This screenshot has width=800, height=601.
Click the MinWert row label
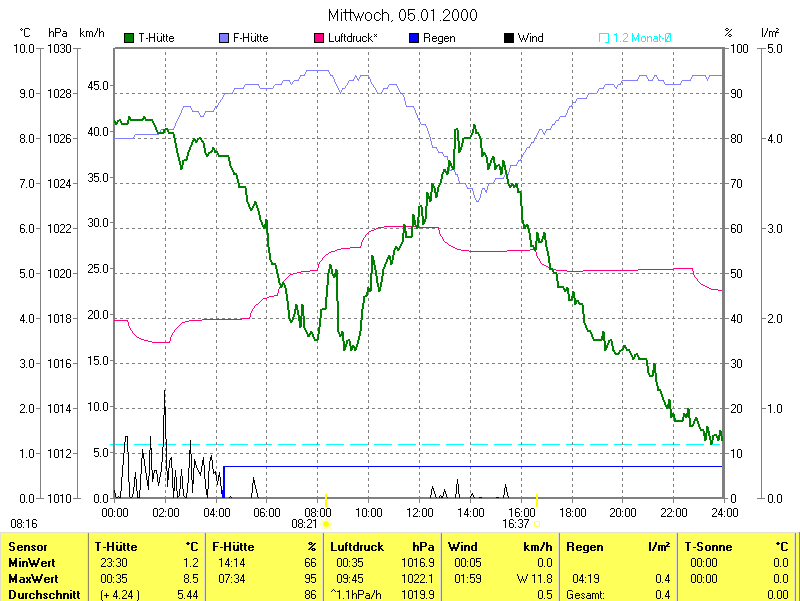coord(32,563)
